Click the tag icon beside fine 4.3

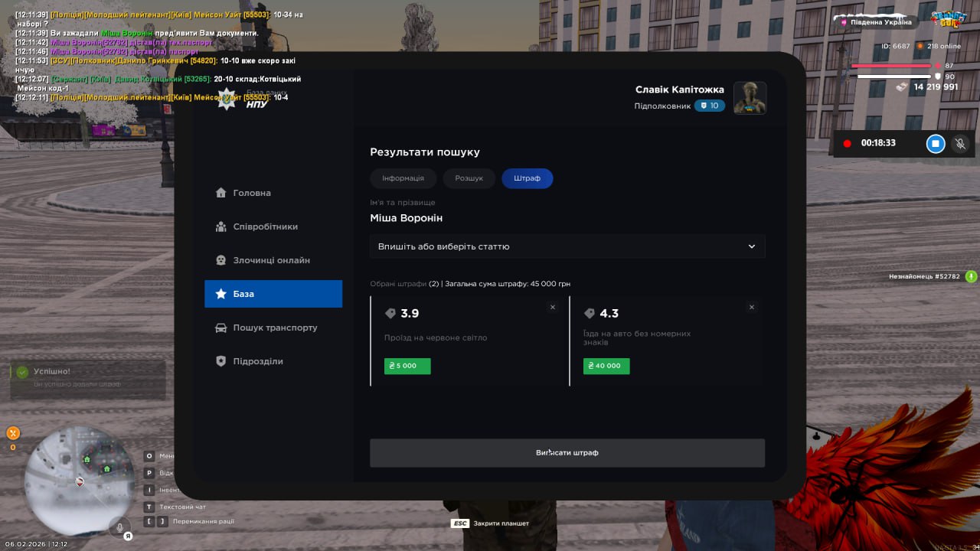[590, 314]
